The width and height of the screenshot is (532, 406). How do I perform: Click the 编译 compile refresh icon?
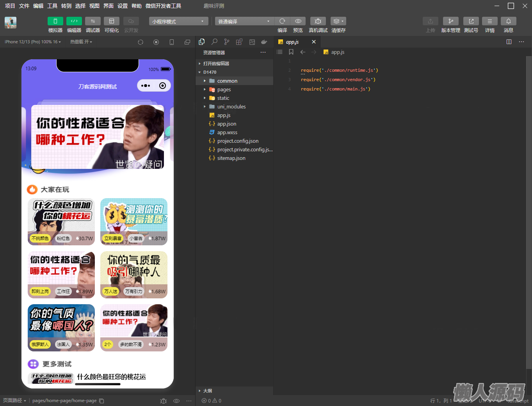pyautogui.click(x=282, y=21)
